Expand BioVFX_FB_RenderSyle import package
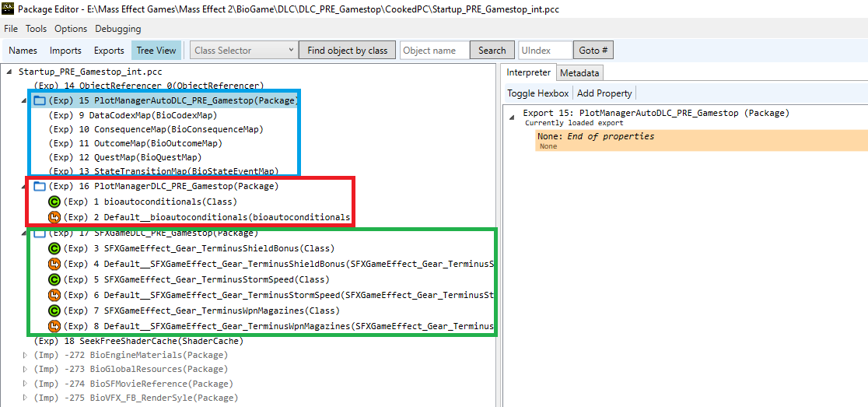868x407 pixels. (25, 398)
